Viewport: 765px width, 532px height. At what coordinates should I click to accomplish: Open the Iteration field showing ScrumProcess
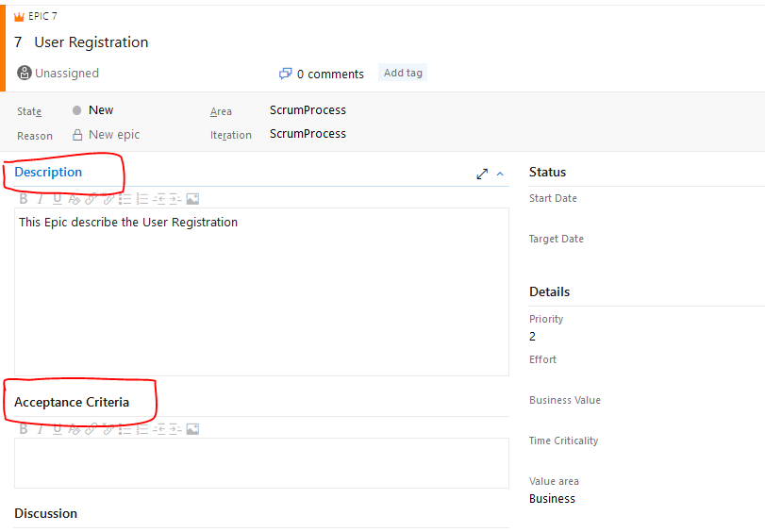[x=308, y=134]
